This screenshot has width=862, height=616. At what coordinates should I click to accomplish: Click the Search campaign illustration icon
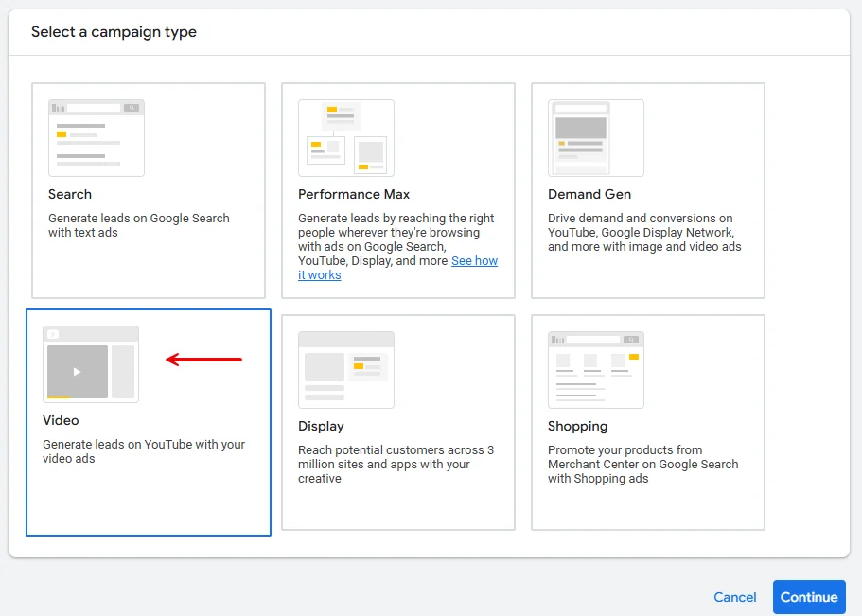pyautogui.click(x=97, y=138)
